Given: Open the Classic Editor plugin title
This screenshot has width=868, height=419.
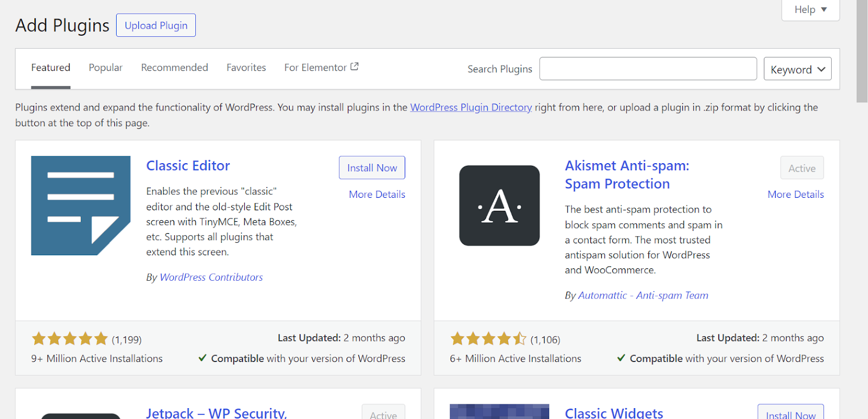Looking at the screenshot, I should pyautogui.click(x=188, y=165).
